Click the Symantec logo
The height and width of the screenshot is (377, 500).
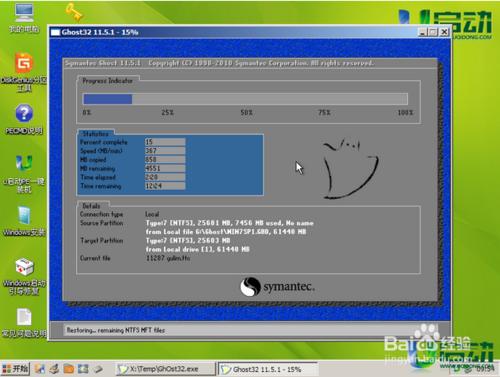click(x=277, y=286)
